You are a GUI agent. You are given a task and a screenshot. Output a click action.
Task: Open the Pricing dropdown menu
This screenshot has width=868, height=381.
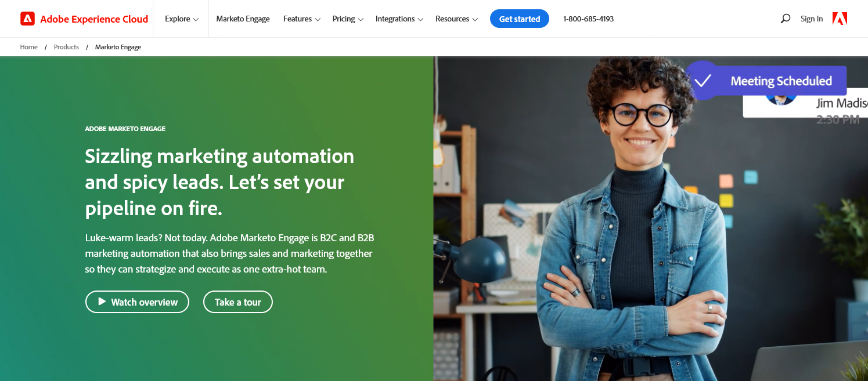(x=348, y=19)
